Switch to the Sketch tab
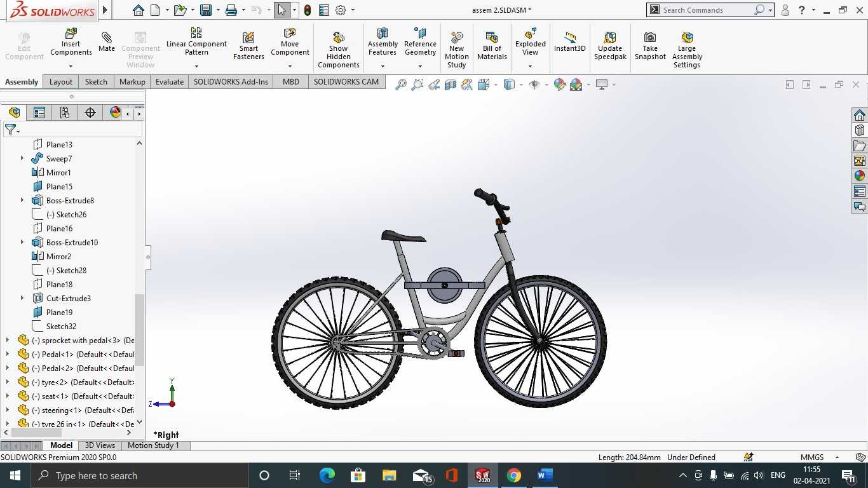The image size is (868, 488). (x=96, y=81)
